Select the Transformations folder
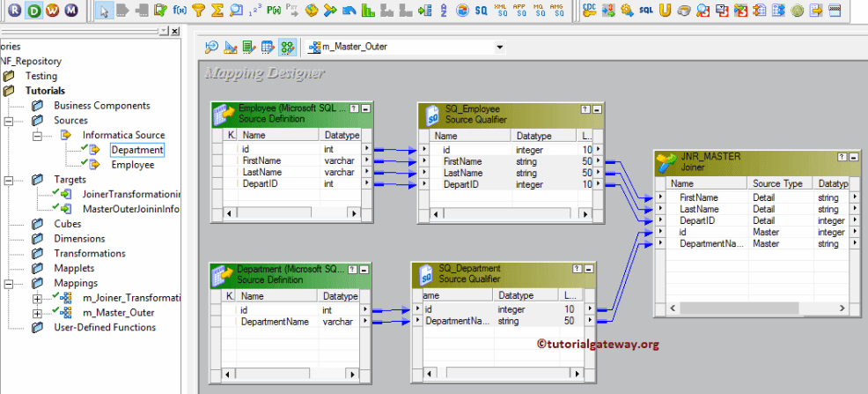The image size is (868, 394). [x=90, y=253]
